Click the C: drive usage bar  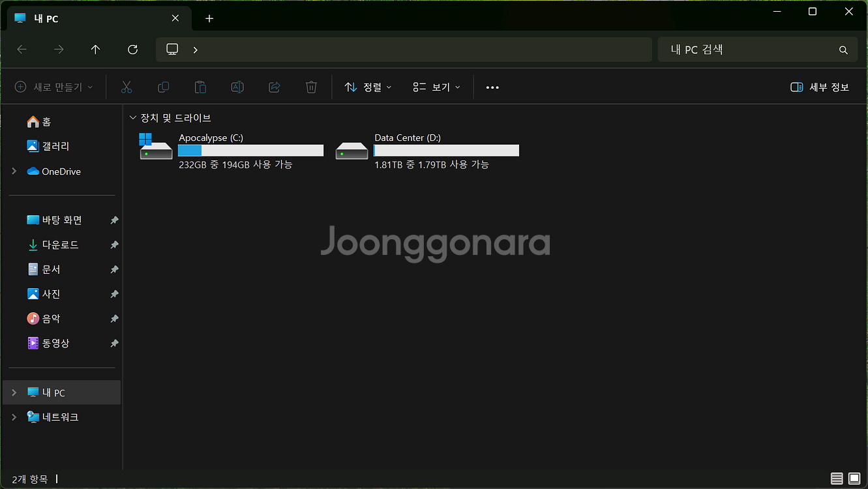(x=251, y=151)
